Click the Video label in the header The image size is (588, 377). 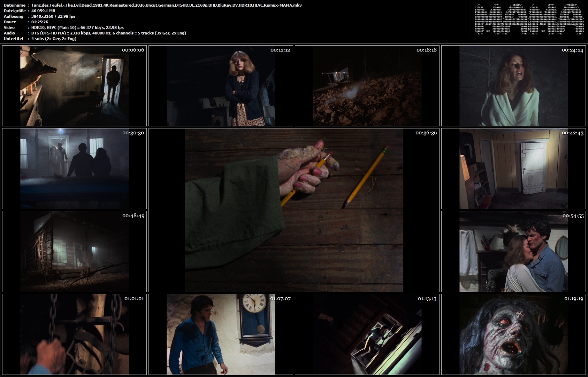(9, 28)
